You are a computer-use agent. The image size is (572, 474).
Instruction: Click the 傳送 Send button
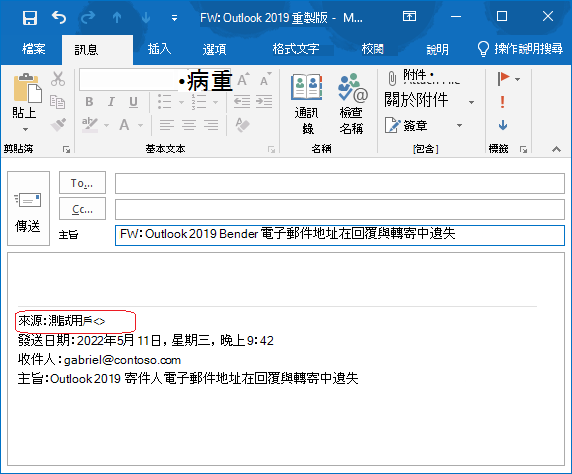(28, 208)
